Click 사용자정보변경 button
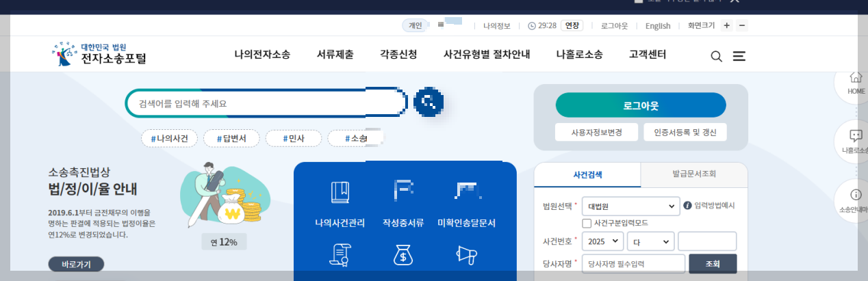The width and height of the screenshot is (868, 281). 597,132
